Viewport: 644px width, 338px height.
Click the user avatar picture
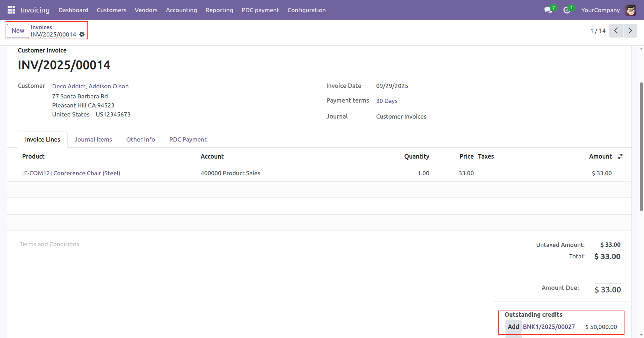[631, 10]
